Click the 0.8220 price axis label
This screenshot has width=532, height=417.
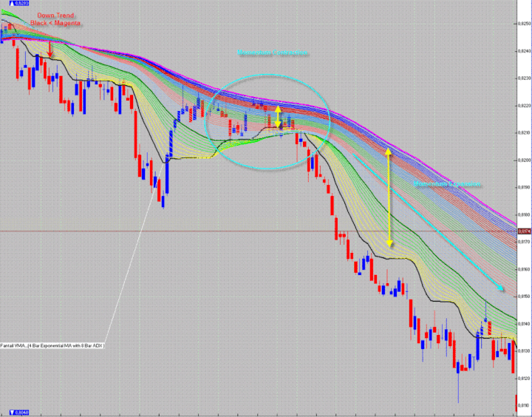(524, 106)
